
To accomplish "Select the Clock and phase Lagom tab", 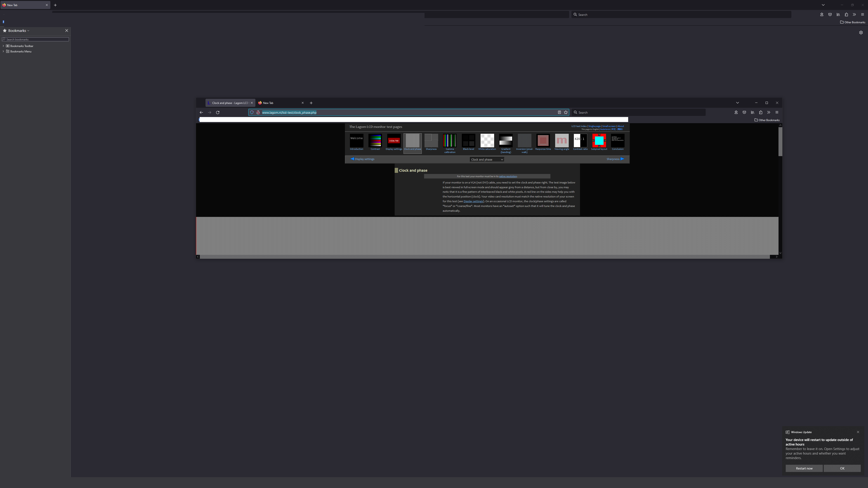I will (x=230, y=103).
